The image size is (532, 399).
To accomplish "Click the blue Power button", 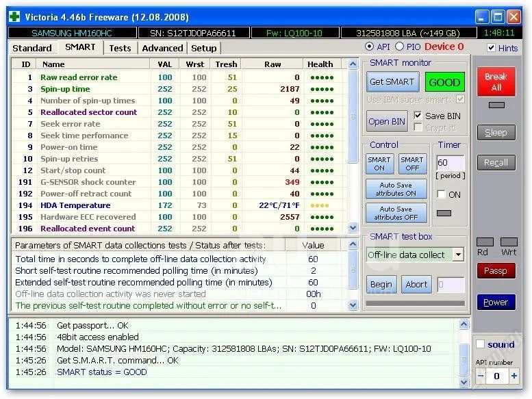I will [x=496, y=302].
